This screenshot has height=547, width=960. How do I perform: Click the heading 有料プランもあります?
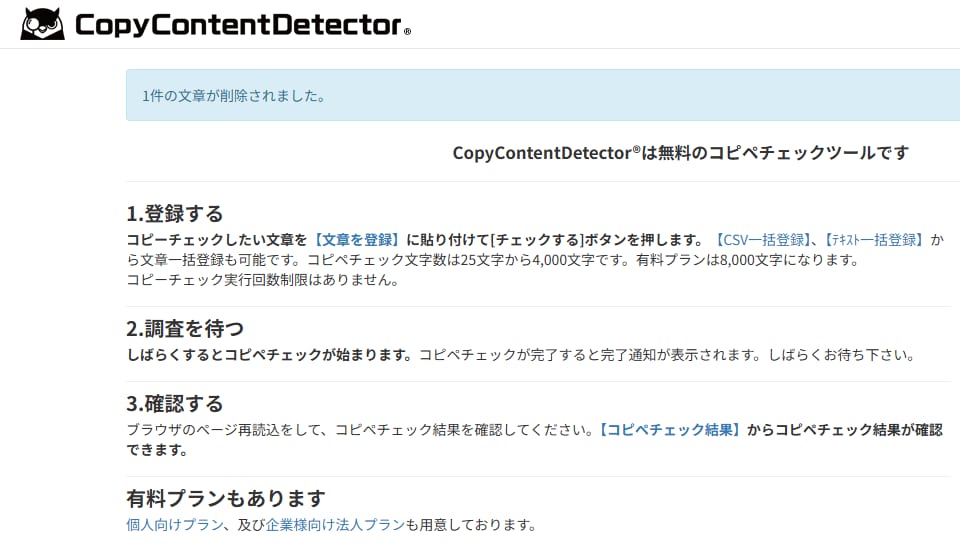click(x=226, y=499)
